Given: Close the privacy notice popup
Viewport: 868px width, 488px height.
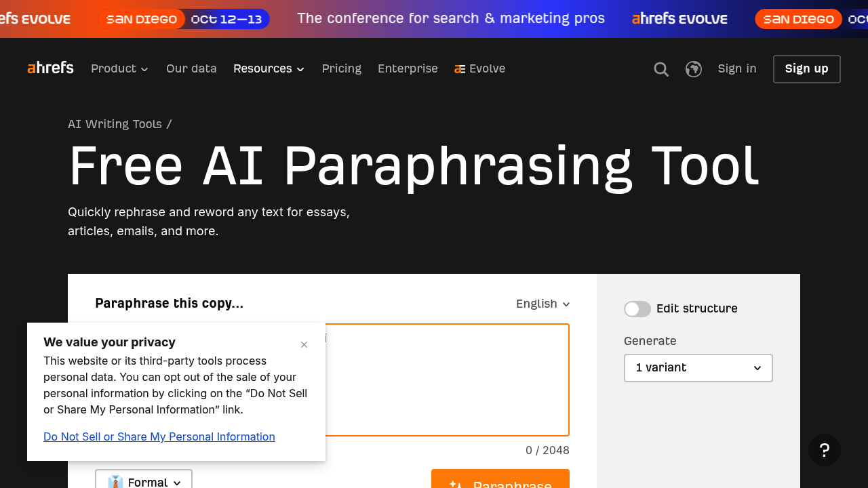Looking at the screenshot, I should (304, 344).
